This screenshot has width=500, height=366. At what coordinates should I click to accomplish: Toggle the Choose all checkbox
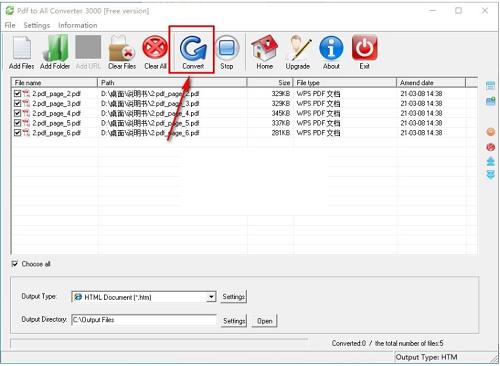[x=15, y=264]
